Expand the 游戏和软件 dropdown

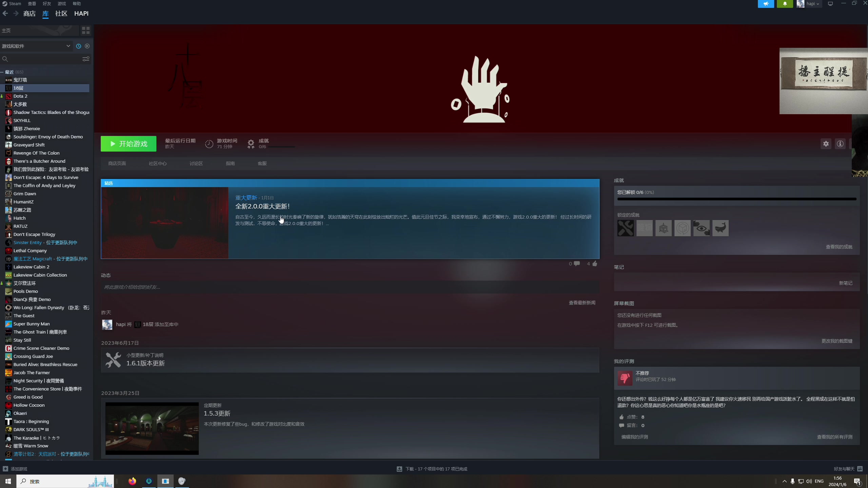coord(68,46)
